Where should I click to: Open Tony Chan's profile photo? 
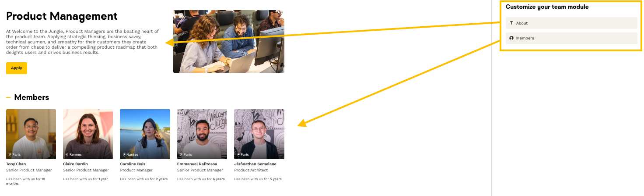tap(31, 134)
